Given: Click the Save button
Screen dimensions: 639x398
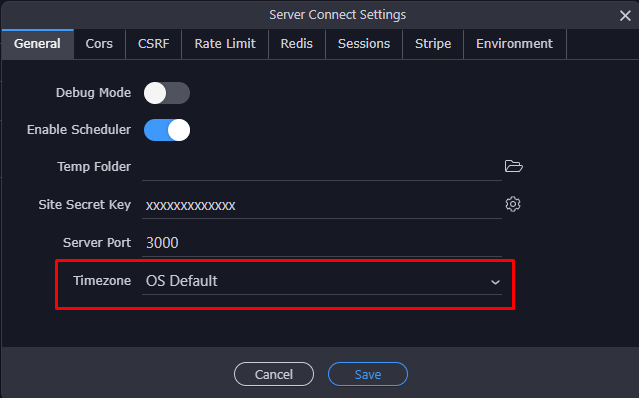Looking at the screenshot, I should pyautogui.click(x=368, y=374).
